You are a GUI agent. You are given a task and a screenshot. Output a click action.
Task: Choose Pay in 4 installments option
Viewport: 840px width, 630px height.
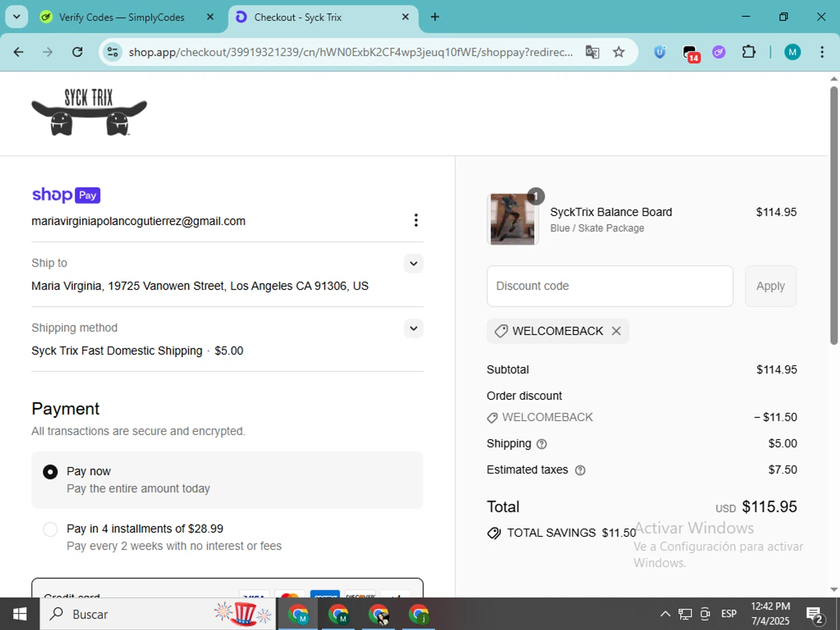point(50,529)
